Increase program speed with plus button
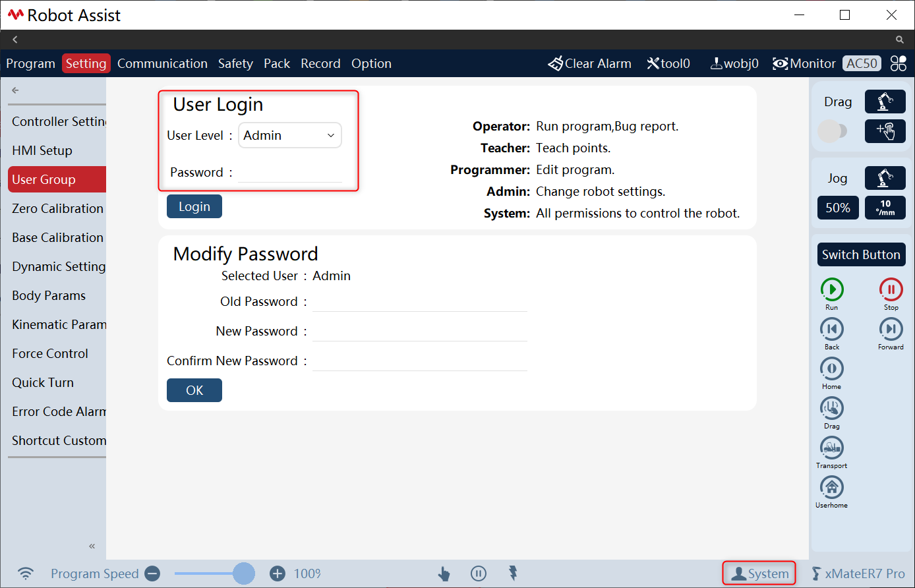The image size is (915, 588). click(x=278, y=573)
